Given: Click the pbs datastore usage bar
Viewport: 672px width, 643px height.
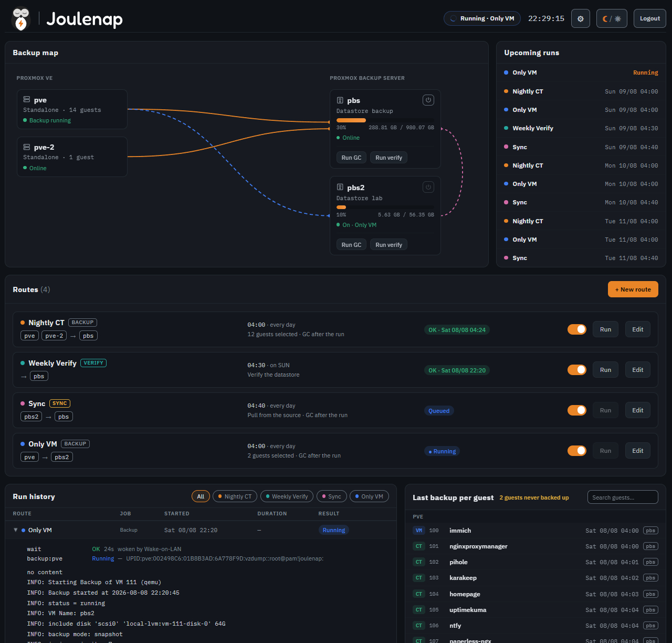Looking at the screenshot, I should pyautogui.click(x=385, y=120).
